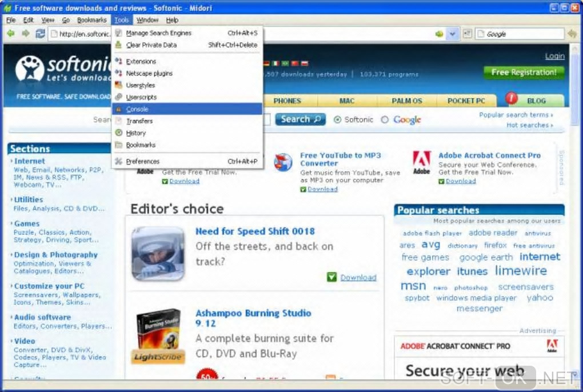Click the Extensions puzzle icon in menu
This screenshot has width=583, height=392.
coord(119,61)
